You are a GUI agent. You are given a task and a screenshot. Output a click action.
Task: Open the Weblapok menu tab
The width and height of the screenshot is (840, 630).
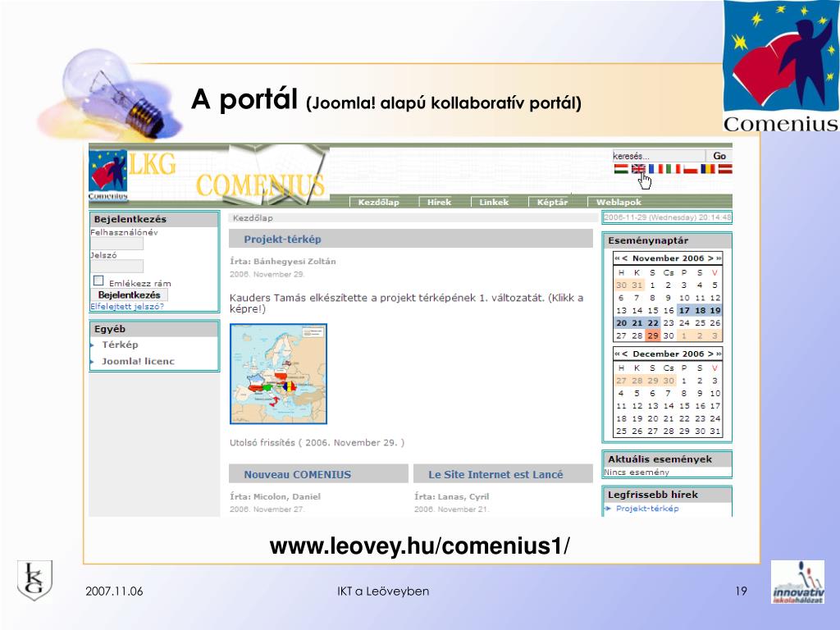619,202
